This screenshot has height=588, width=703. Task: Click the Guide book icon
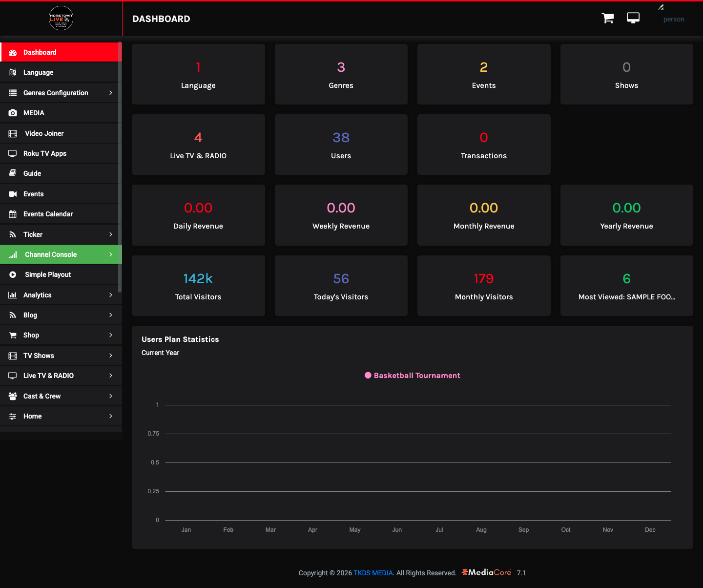pos(13,173)
